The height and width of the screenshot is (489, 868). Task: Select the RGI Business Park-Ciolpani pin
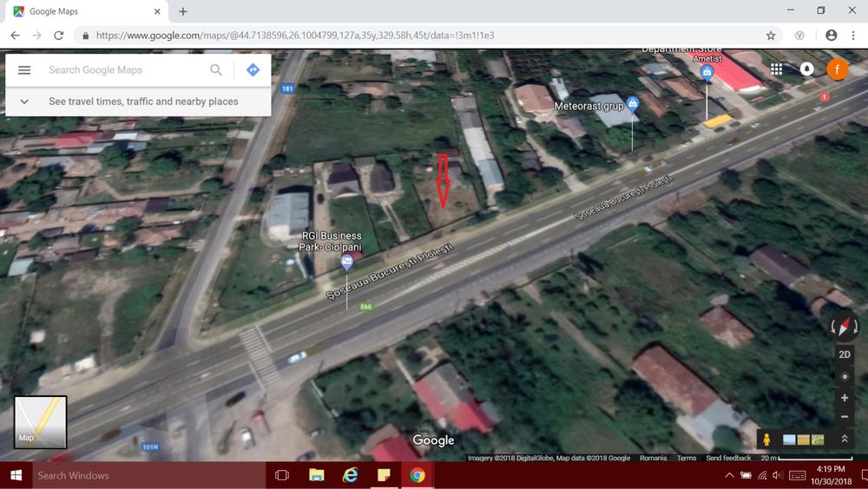pyautogui.click(x=347, y=261)
